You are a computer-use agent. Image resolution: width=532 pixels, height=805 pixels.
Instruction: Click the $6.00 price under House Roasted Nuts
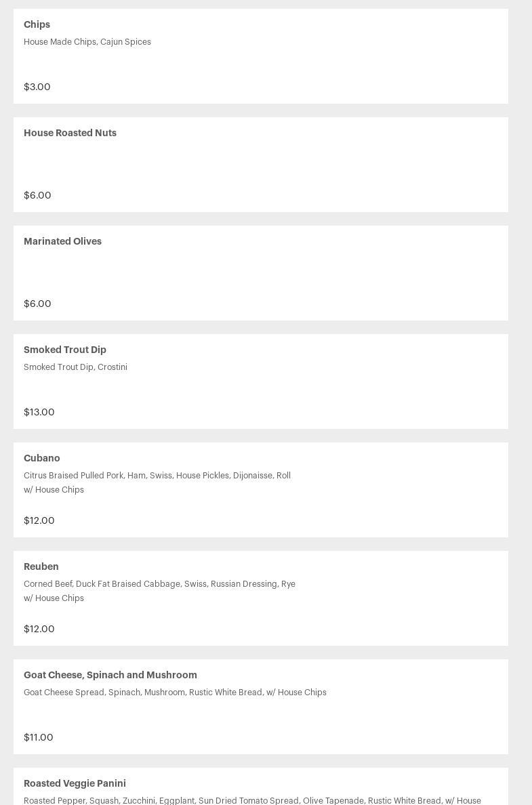[x=37, y=195]
